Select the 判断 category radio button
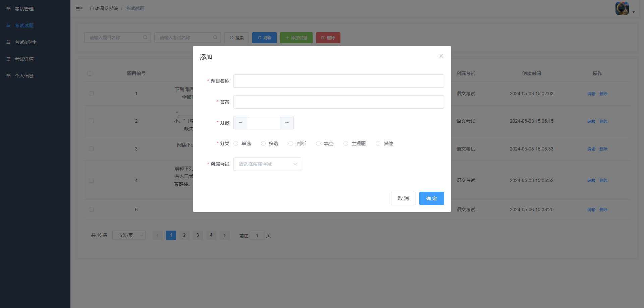644x308 pixels. tap(290, 143)
